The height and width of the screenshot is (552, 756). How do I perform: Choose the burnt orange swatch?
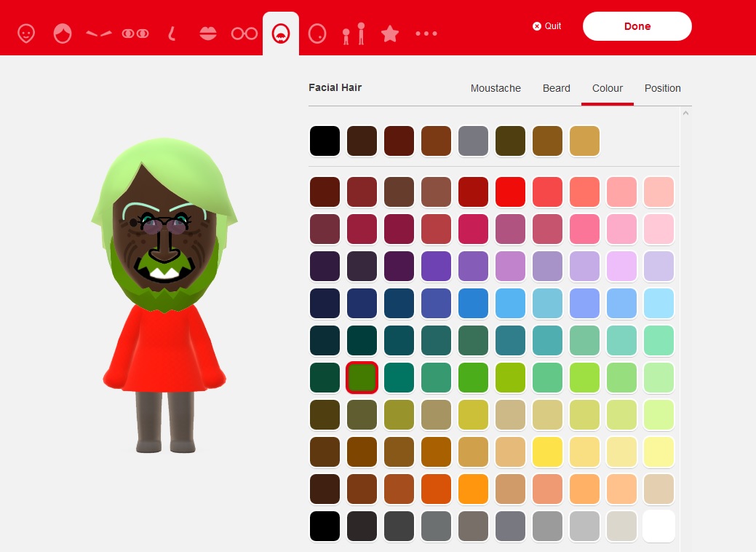(436, 489)
